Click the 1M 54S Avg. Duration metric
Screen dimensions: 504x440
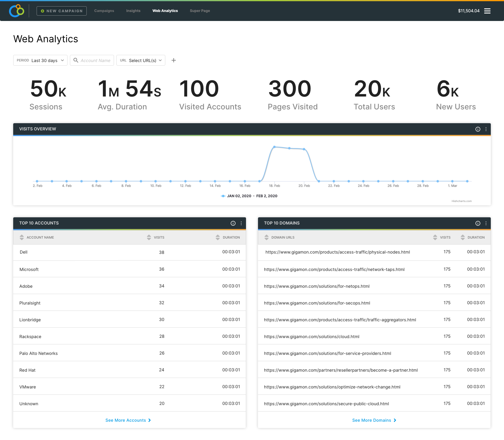(130, 95)
